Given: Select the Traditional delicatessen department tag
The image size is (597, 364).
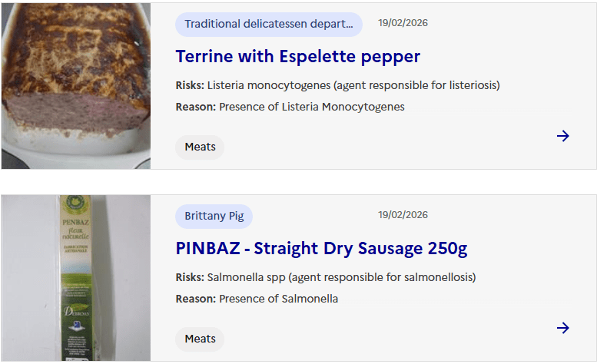Looking at the screenshot, I should (x=268, y=24).
